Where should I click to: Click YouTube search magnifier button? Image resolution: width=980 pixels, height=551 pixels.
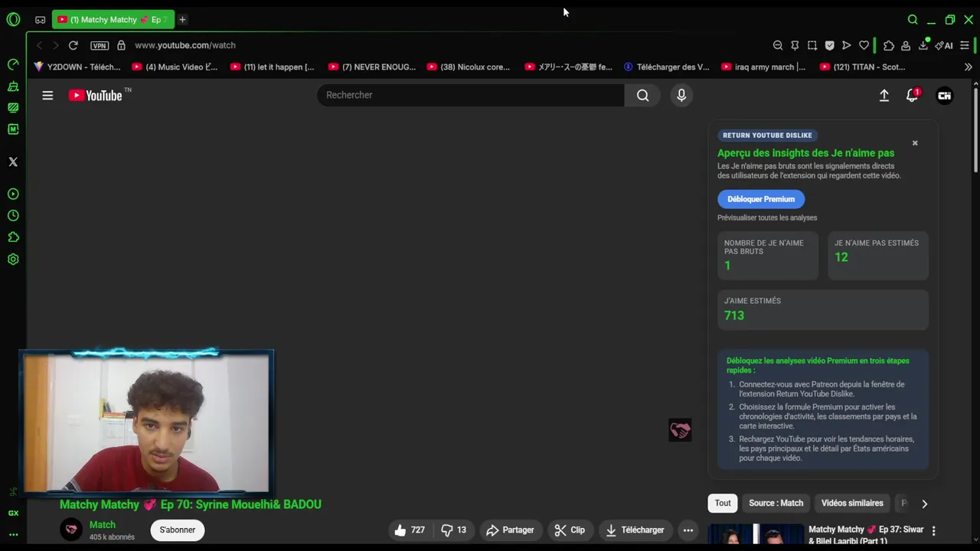point(642,95)
